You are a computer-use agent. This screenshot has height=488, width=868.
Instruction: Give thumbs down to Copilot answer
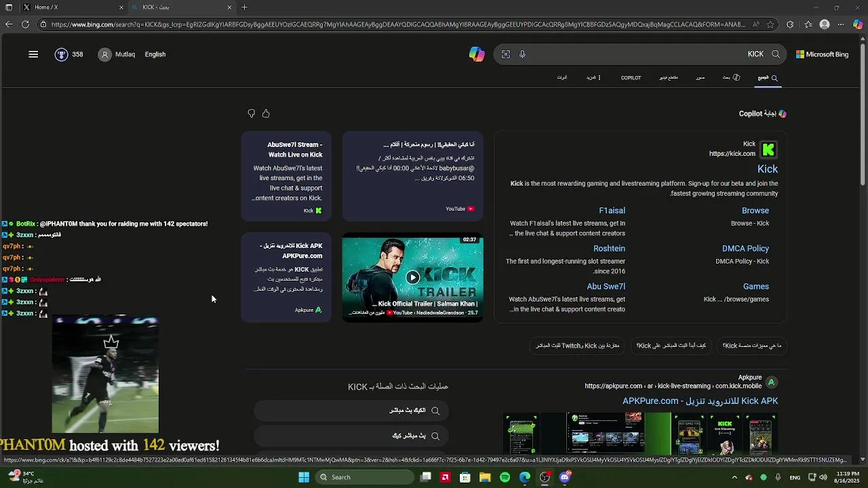(252, 113)
